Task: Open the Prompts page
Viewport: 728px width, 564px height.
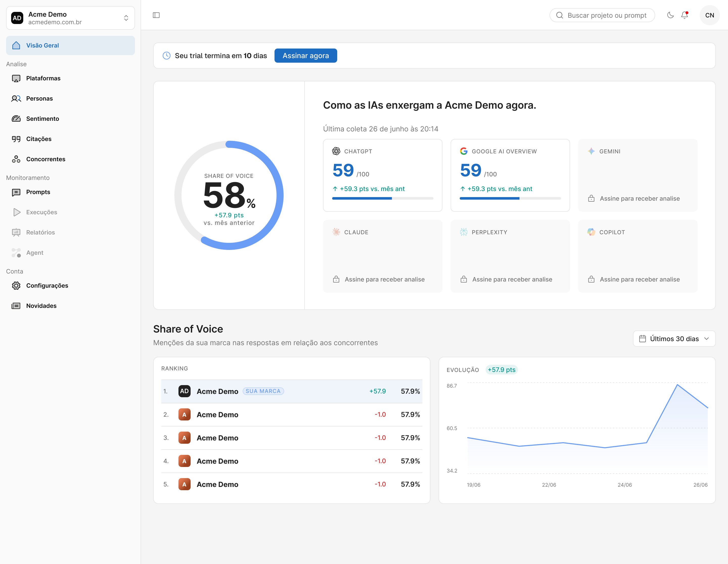Action: click(x=70, y=192)
